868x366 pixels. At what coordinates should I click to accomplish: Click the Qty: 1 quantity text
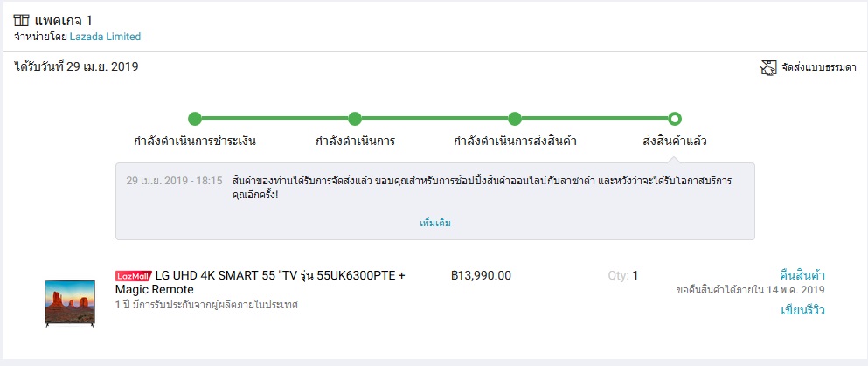pos(623,276)
